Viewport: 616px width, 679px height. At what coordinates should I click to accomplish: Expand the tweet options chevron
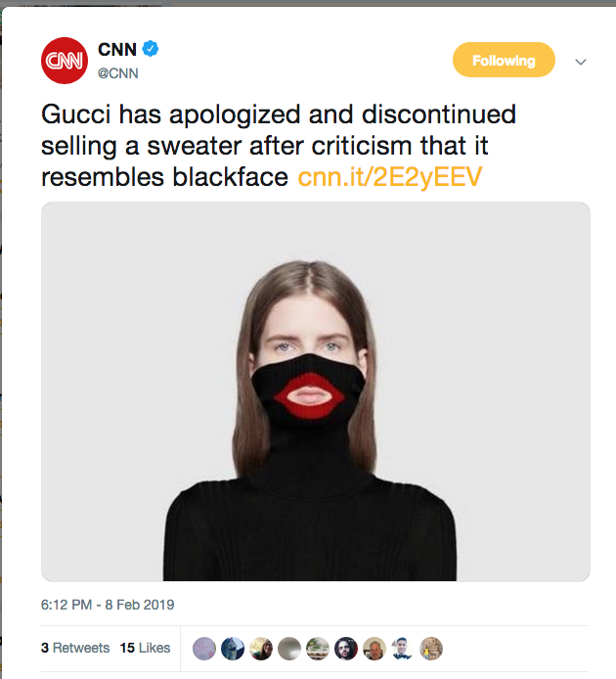[580, 62]
